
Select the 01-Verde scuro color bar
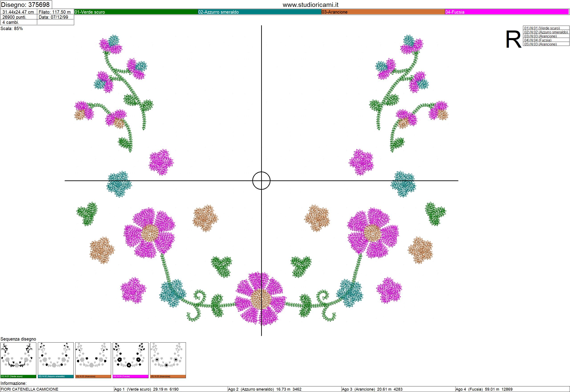point(136,12)
